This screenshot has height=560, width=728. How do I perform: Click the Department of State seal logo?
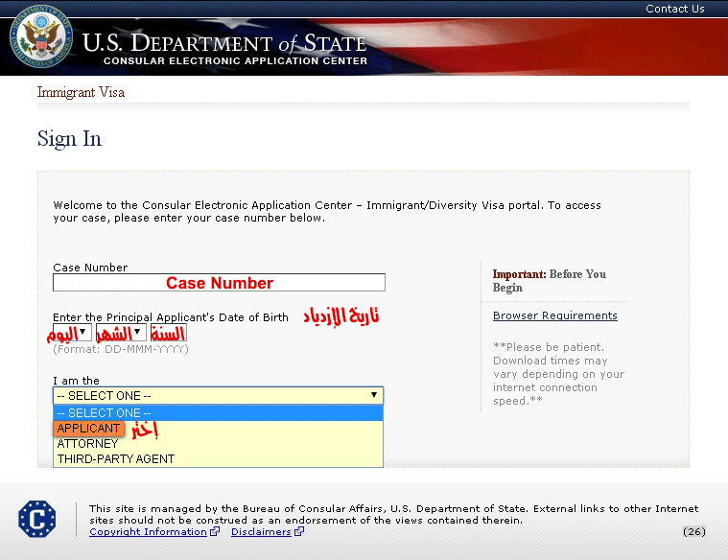click(41, 36)
